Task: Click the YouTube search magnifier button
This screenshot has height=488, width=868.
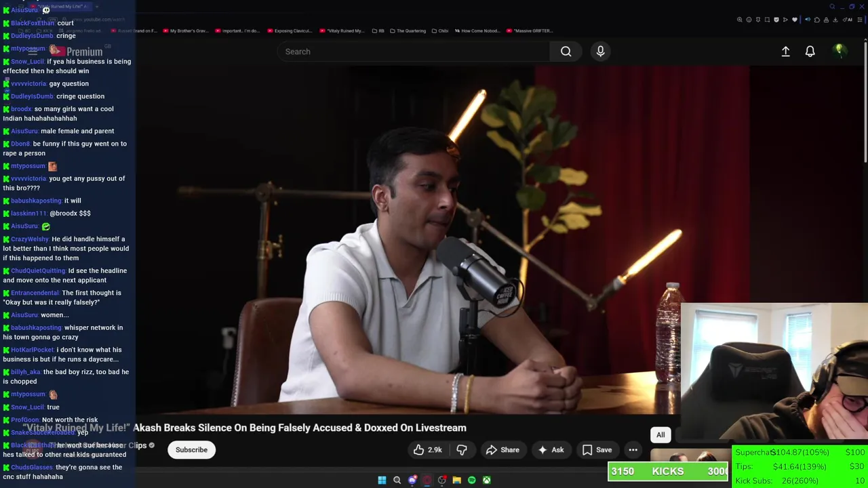Action: coord(566,52)
